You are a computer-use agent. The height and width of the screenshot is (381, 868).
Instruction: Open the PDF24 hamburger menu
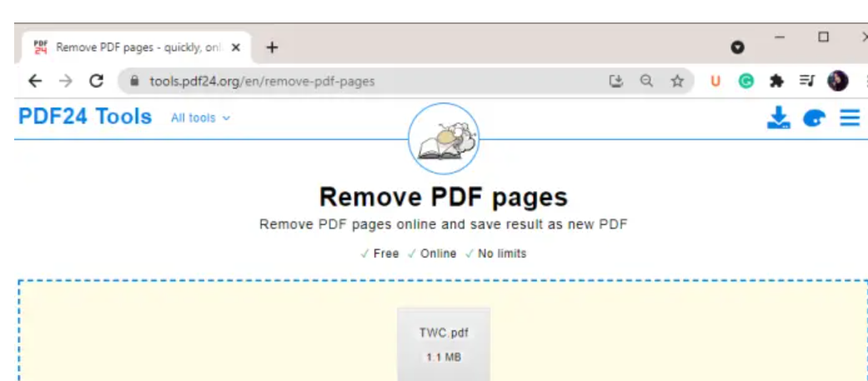coord(850,118)
